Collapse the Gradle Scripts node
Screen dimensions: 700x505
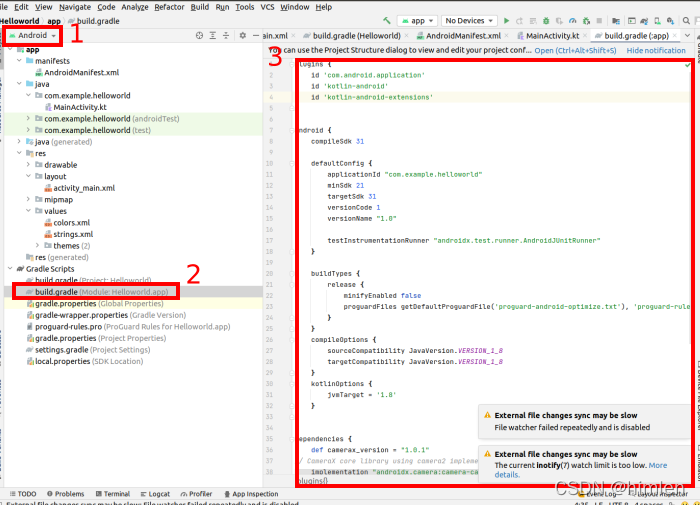tap(10, 269)
